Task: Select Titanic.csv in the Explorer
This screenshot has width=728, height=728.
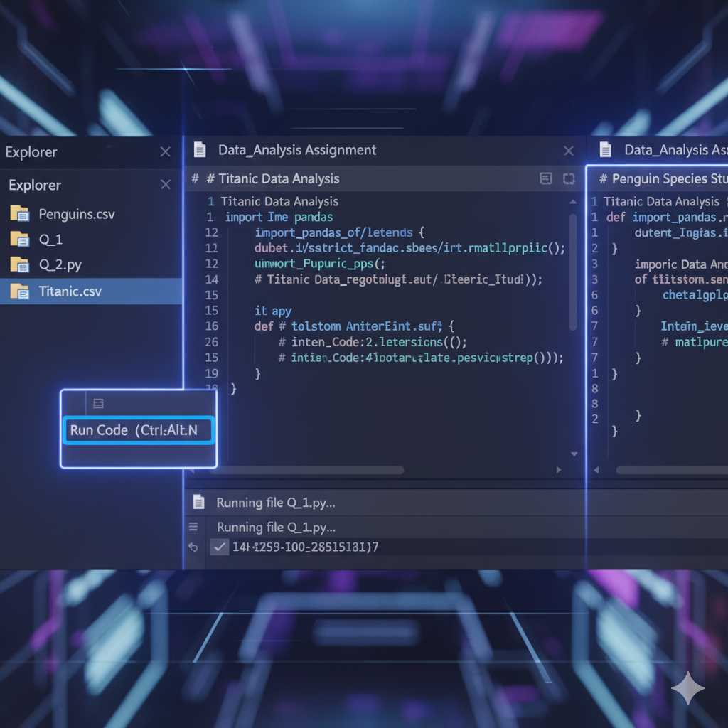Action: 70,291
